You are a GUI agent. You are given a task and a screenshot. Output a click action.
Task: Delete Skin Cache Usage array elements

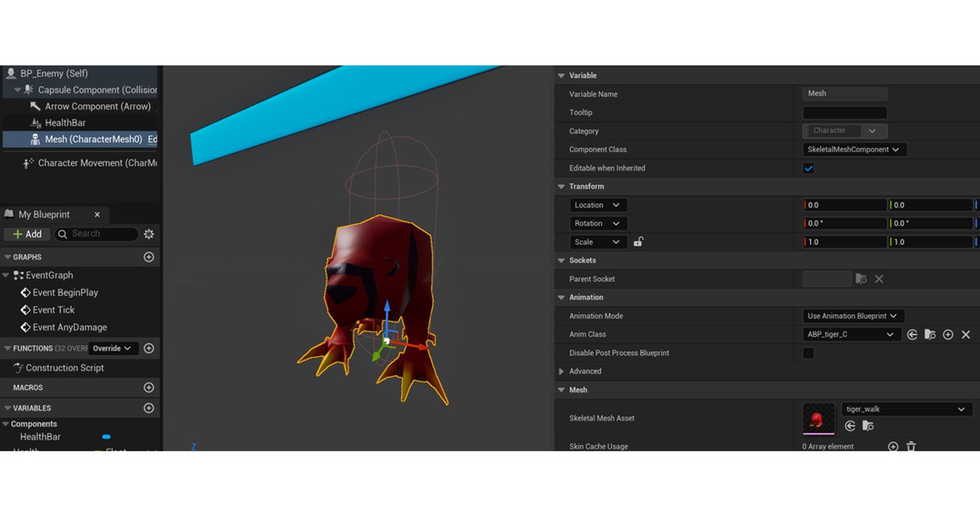[911, 447]
